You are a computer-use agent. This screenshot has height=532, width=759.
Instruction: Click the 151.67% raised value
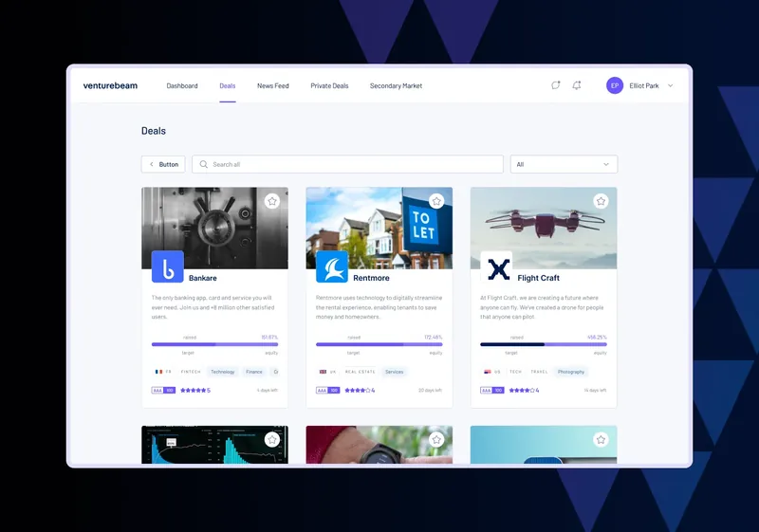click(x=269, y=337)
